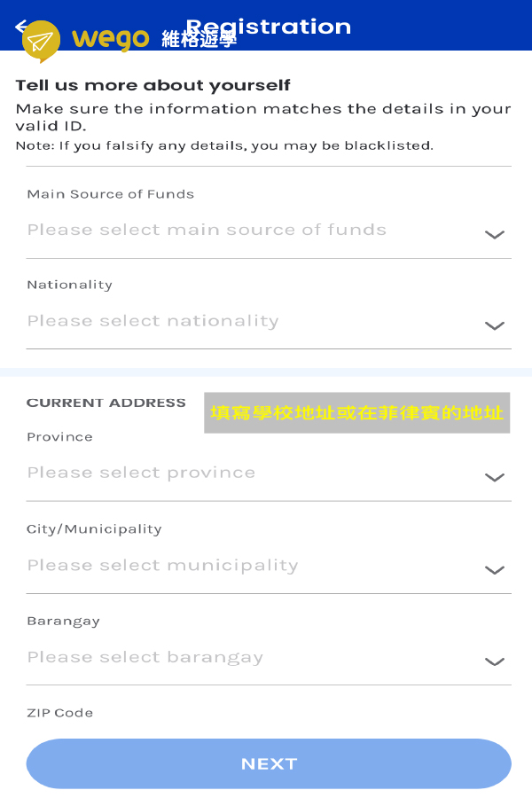Click 'Tell us more about yourself' heading
Screen dimensions: 532x798
click(153, 86)
